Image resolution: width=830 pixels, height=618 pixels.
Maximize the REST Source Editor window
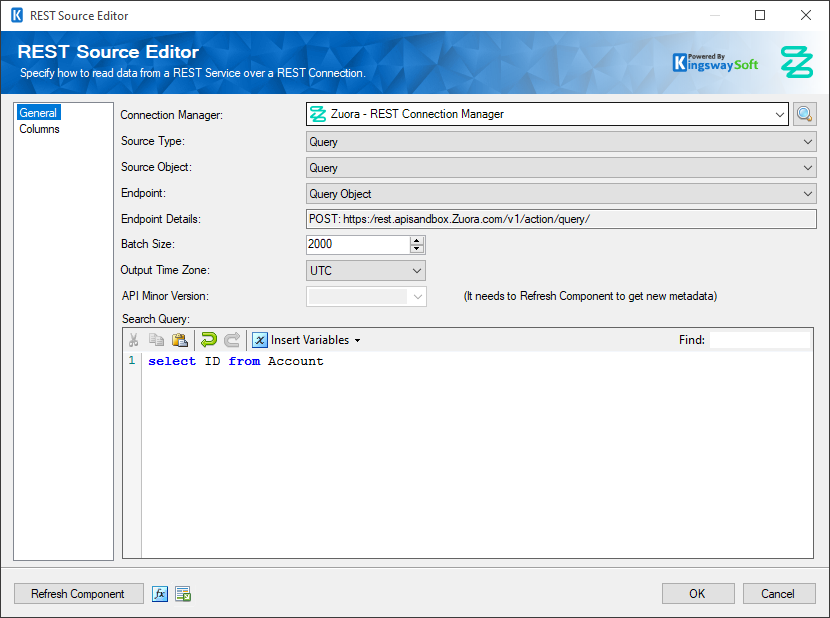pos(760,15)
